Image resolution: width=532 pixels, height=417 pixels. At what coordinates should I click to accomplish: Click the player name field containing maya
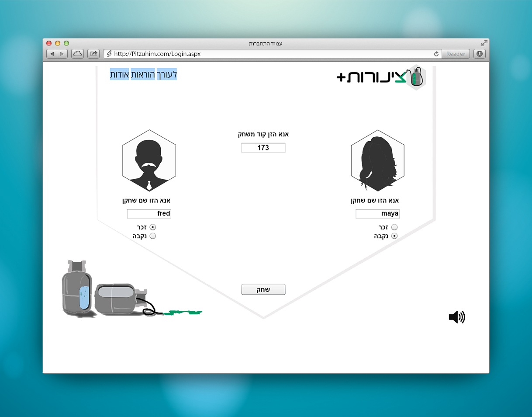377,214
